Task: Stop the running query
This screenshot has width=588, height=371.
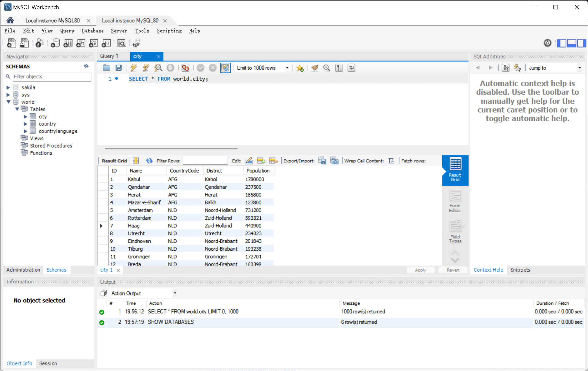Action: (171, 68)
